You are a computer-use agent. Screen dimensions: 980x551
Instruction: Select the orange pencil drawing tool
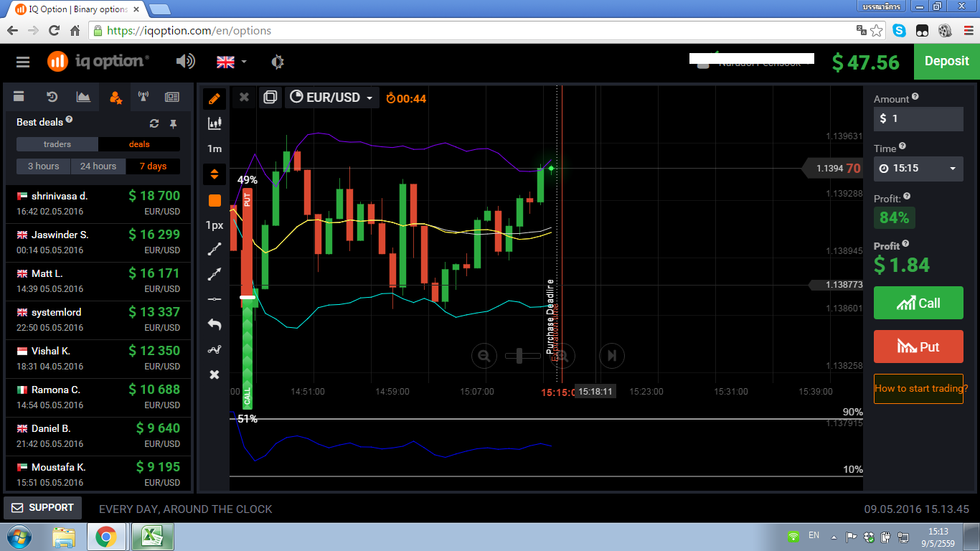pyautogui.click(x=215, y=99)
